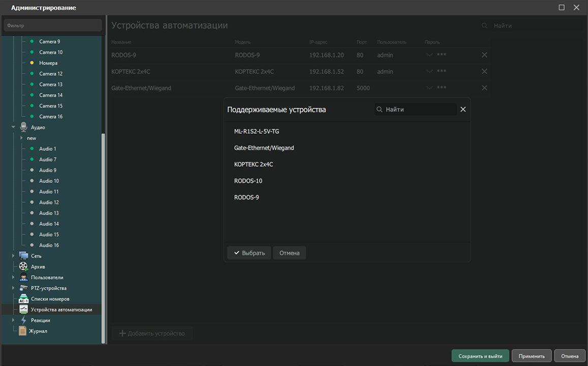Choose RODOS-10 in the device list
Screen dimensions: 588x366
click(x=248, y=181)
